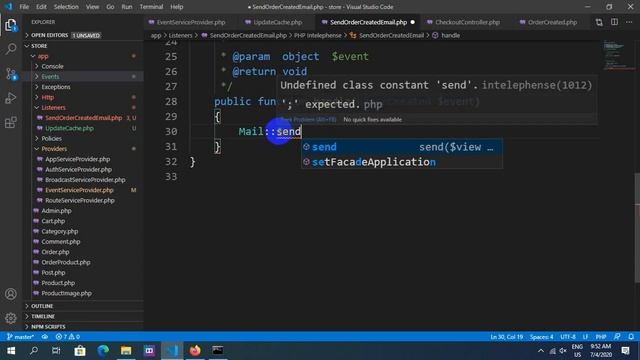Click the volume icon in system tray
640x360 pixels.
(563, 351)
